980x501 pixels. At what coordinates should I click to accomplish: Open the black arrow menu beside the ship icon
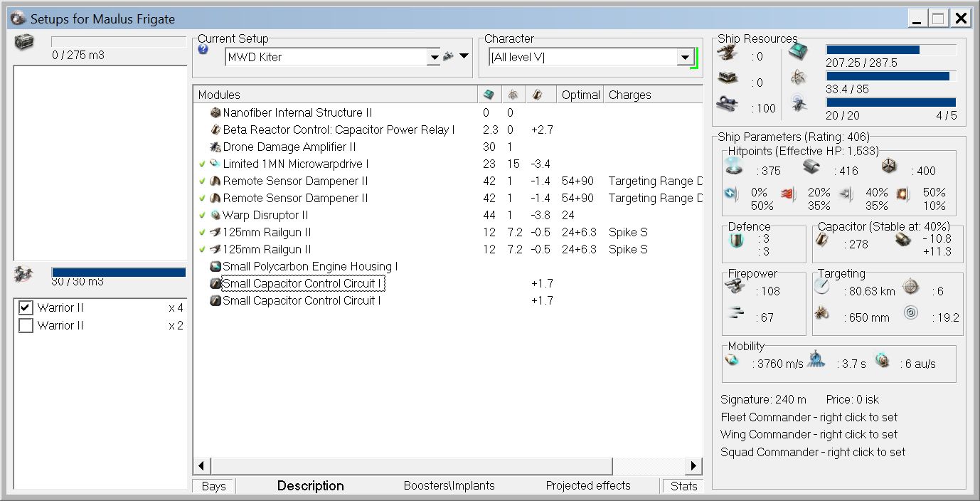[464, 56]
